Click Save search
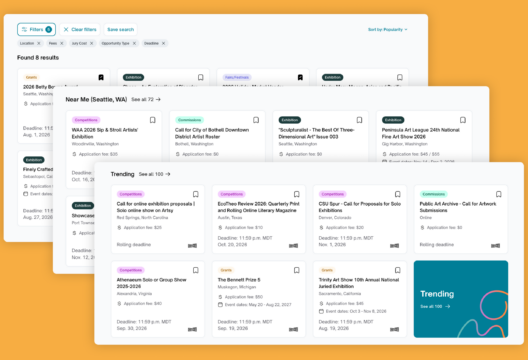Image resolution: width=528 pixels, height=360 pixels. click(121, 30)
